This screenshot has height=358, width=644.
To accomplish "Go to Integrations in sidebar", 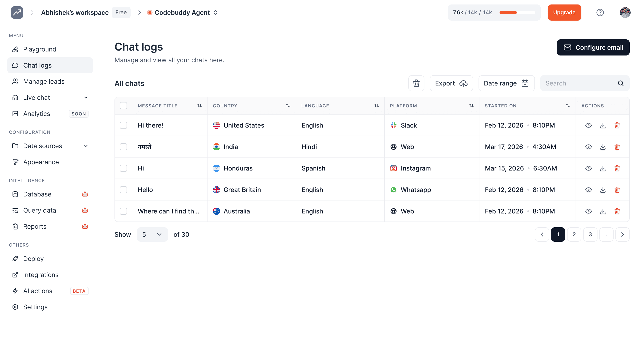I will tap(41, 275).
